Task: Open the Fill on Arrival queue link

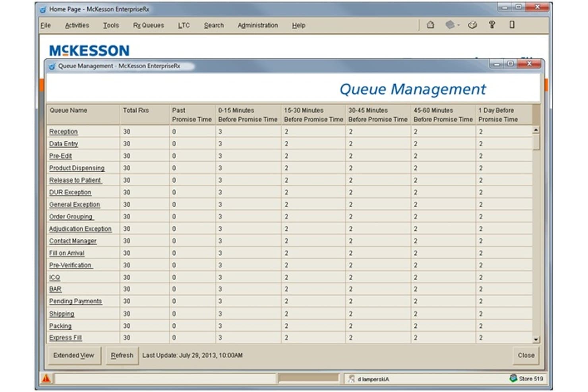Action: pyautogui.click(x=67, y=253)
